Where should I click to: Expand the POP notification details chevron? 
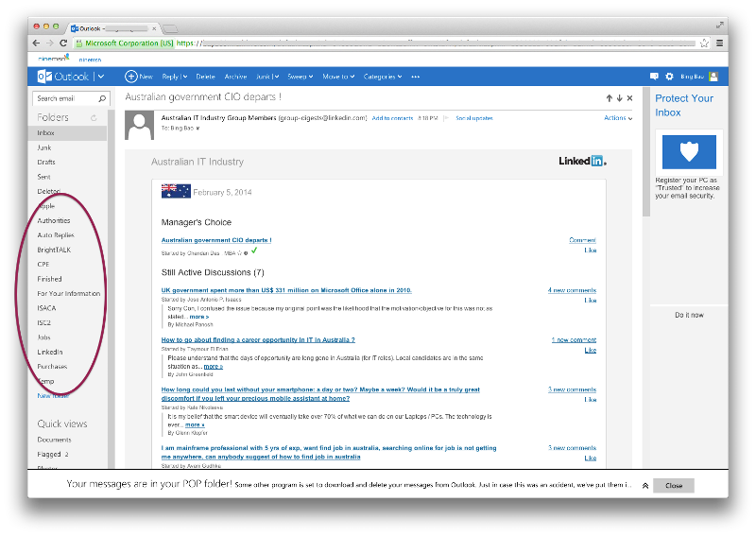pos(644,485)
